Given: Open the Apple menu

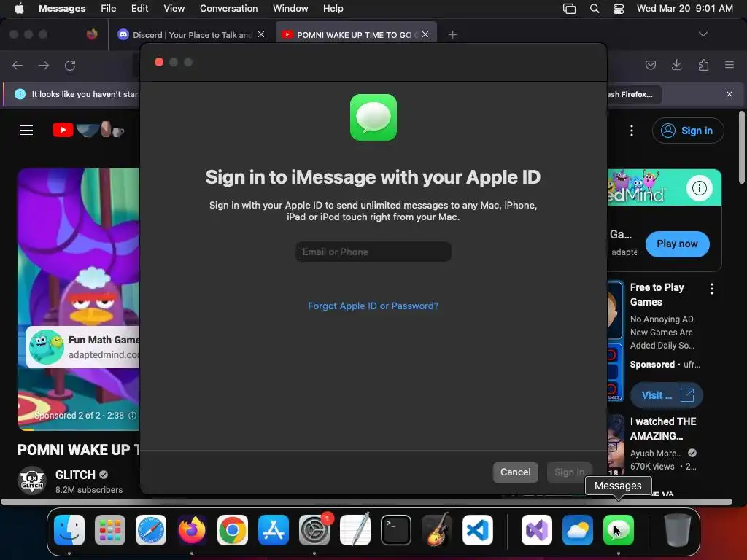Looking at the screenshot, I should pos(19,8).
